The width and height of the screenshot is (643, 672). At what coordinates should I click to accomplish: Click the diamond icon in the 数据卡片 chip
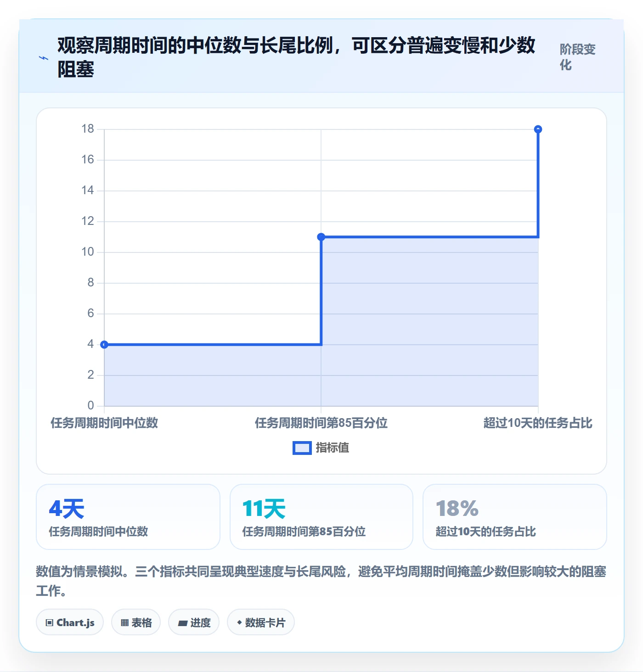pos(239,622)
